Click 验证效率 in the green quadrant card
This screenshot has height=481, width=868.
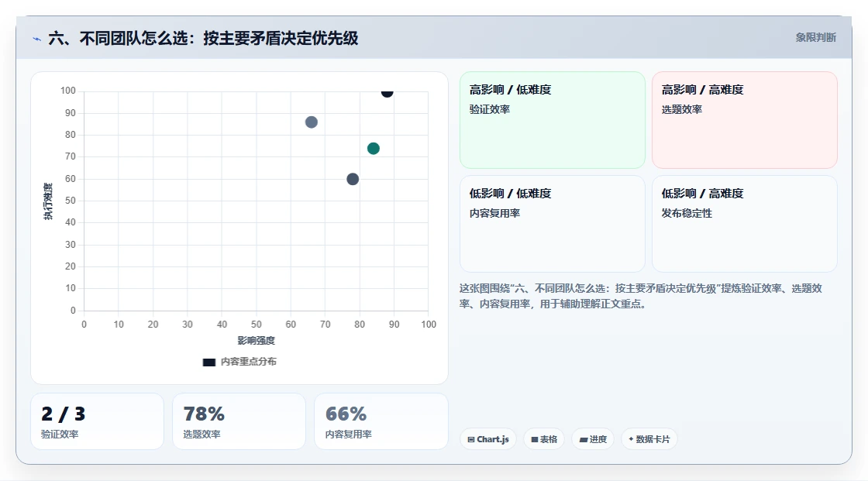(x=489, y=109)
